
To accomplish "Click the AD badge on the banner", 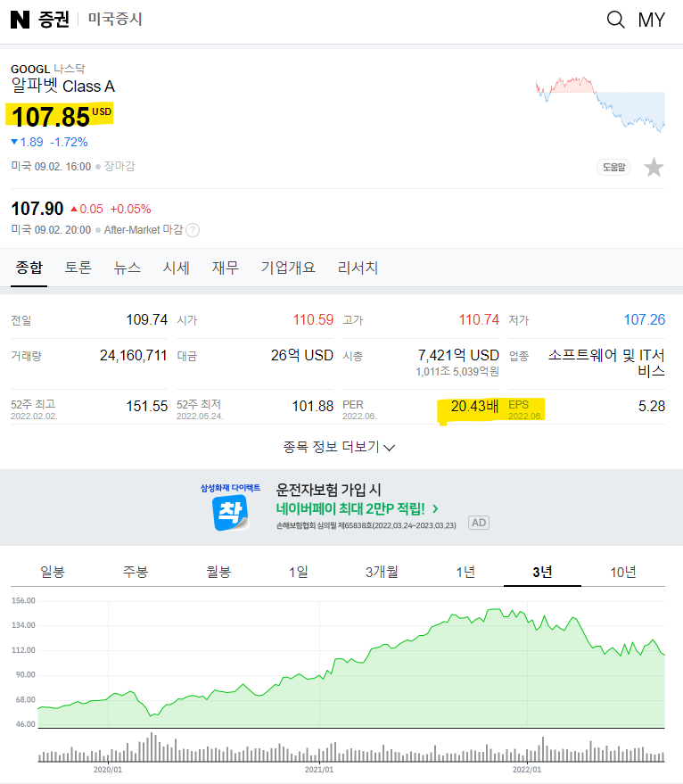I will point(478,523).
